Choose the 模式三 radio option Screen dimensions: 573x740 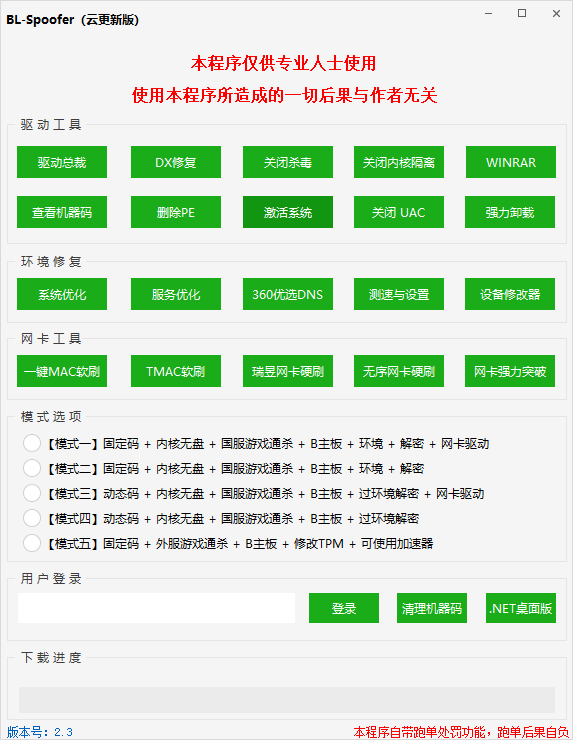[32, 493]
